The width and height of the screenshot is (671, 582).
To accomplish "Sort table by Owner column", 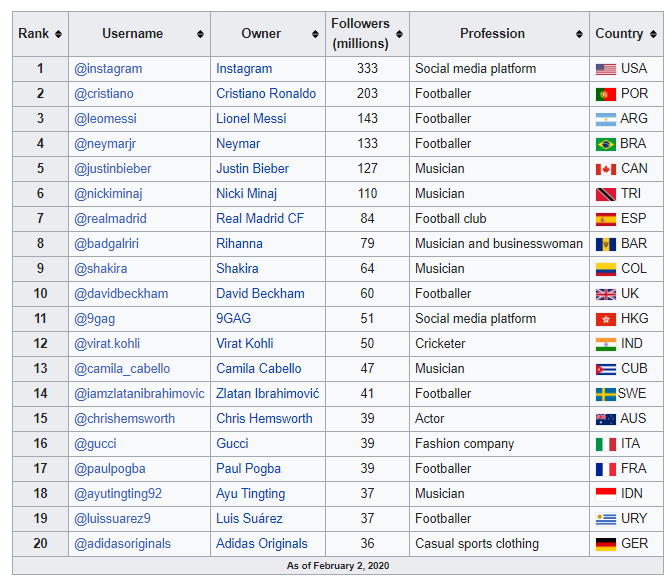I will click(x=319, y=34).
